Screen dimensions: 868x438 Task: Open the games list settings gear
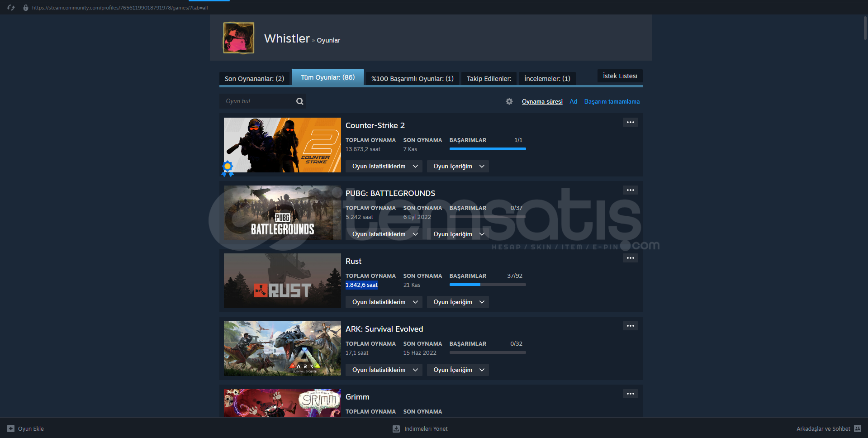tap(509, 101)
